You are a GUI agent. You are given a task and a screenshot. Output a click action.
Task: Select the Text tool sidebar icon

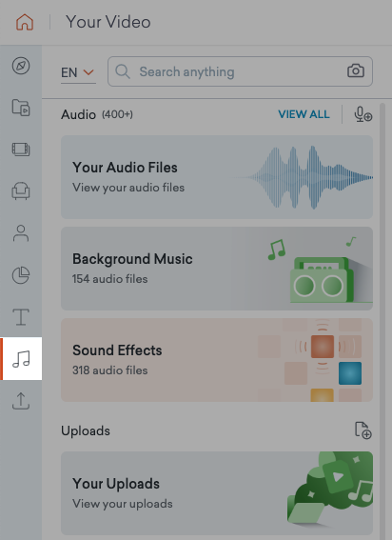(21, 317)
